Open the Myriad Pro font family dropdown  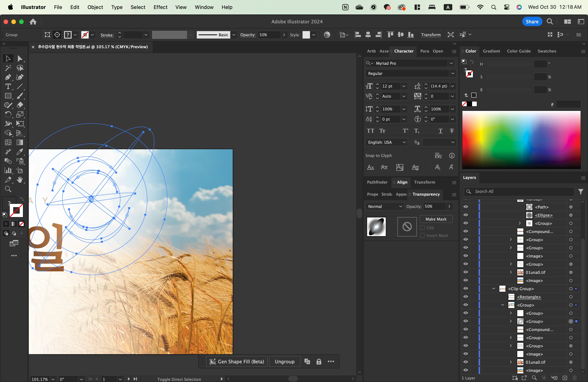(451, 63)
